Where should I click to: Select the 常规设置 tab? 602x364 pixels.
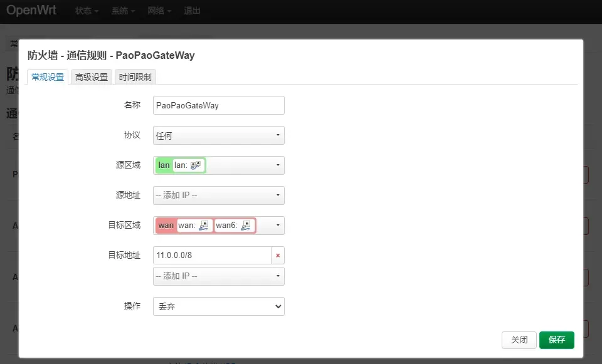pyautogui.click(x=48, y=77)
